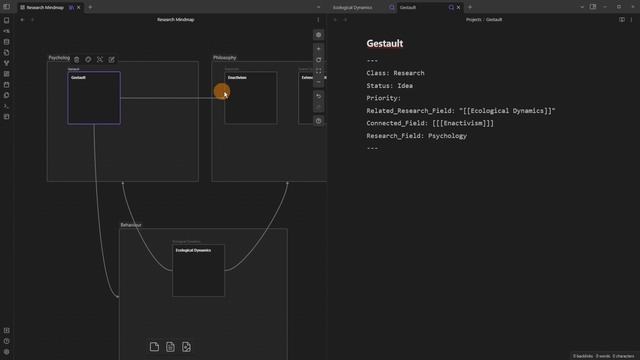640x360 pixels.
Task: Click the icon beside the Gestault tab title
Action: [451, 7]
